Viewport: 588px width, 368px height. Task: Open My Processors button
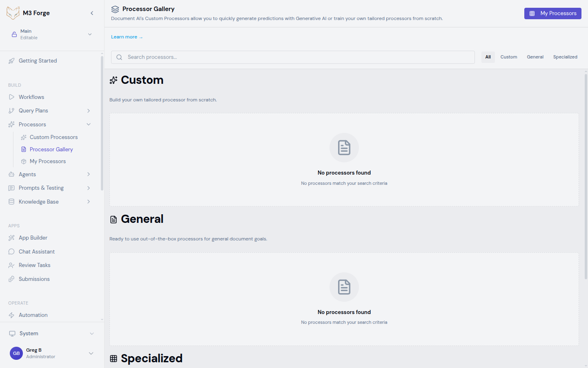tap(552, 13)
